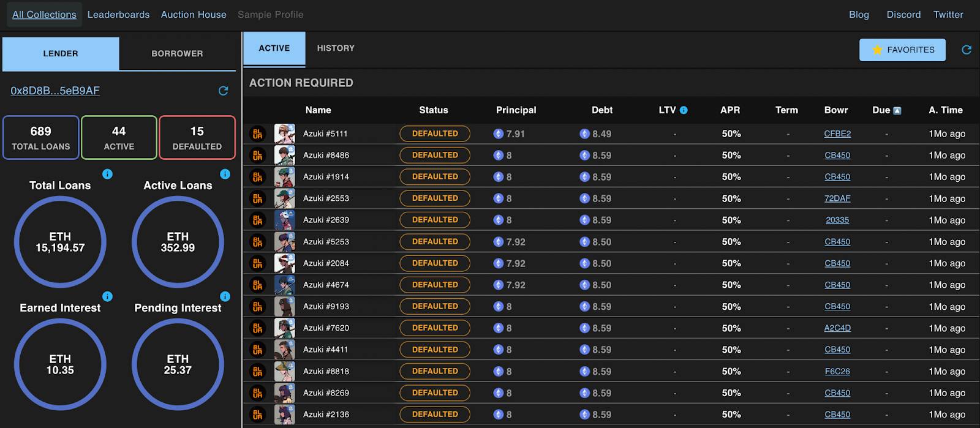This screenshot has width=980, height=428.
Task: Open the Auction House page
Action: 194,15
